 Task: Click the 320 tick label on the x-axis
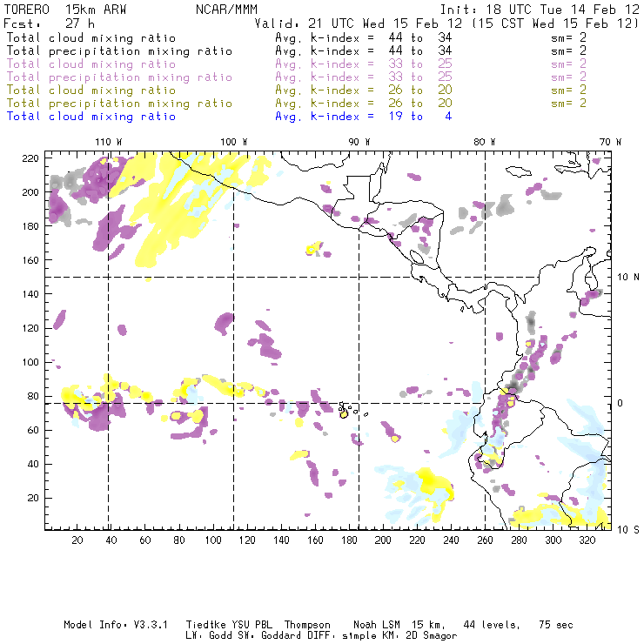click(587, 540)
